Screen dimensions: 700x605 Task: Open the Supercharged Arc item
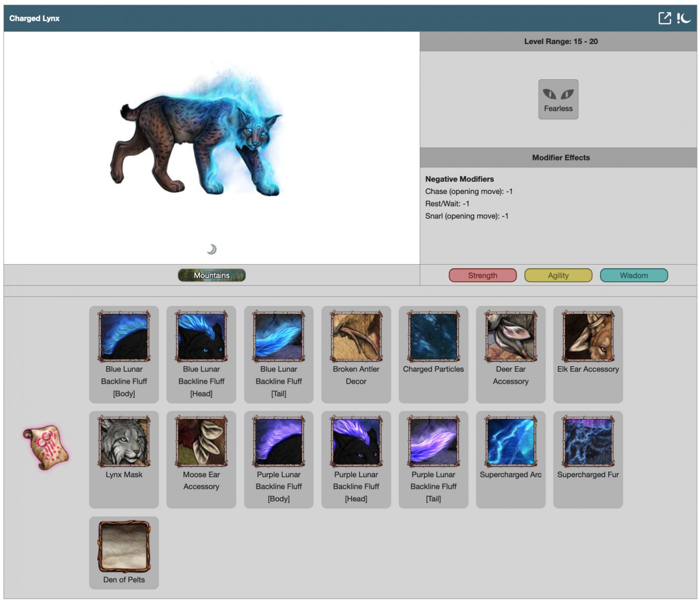click(510, 442)
